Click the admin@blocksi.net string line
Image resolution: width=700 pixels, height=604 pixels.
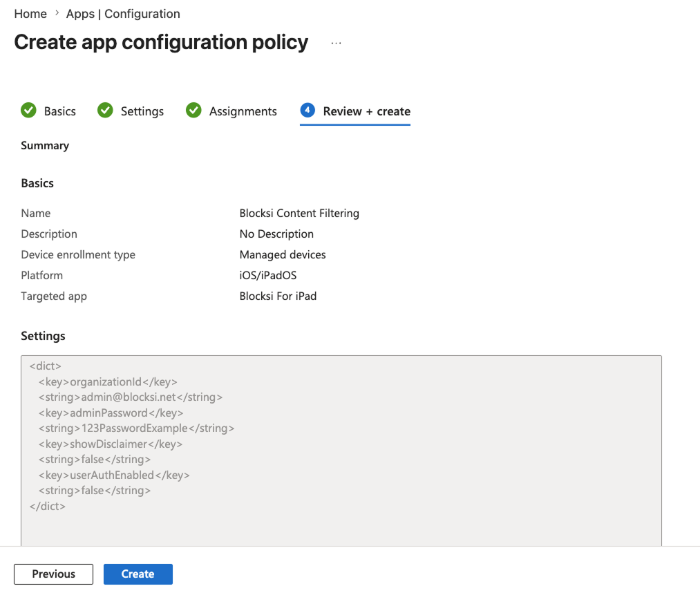[x=131, y=397]
